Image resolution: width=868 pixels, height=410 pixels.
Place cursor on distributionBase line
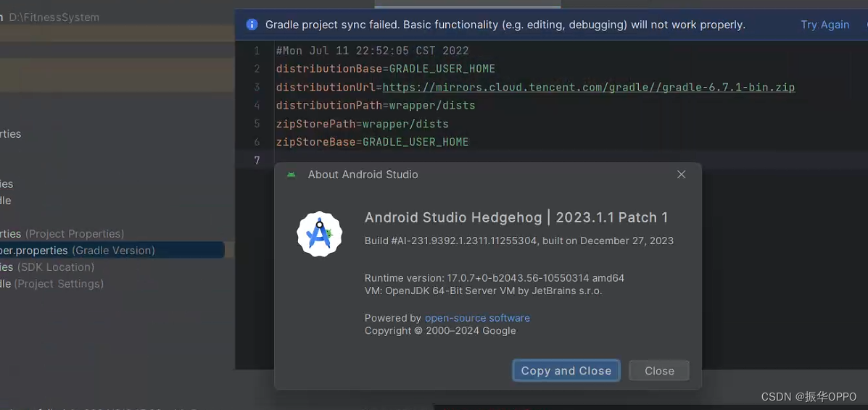tap(385, 69)
